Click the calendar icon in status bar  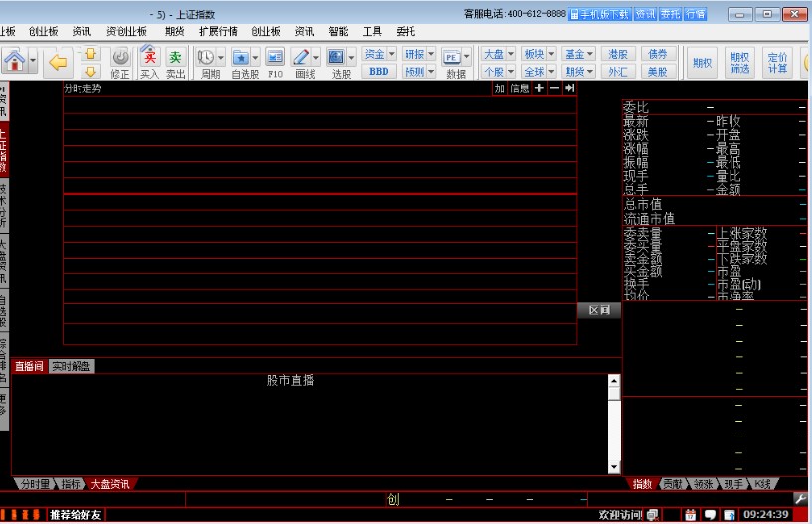coord(690,515)
